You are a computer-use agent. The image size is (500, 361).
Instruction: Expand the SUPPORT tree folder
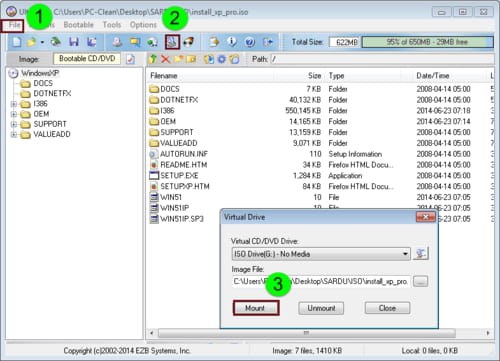click(x=14, y=124)
